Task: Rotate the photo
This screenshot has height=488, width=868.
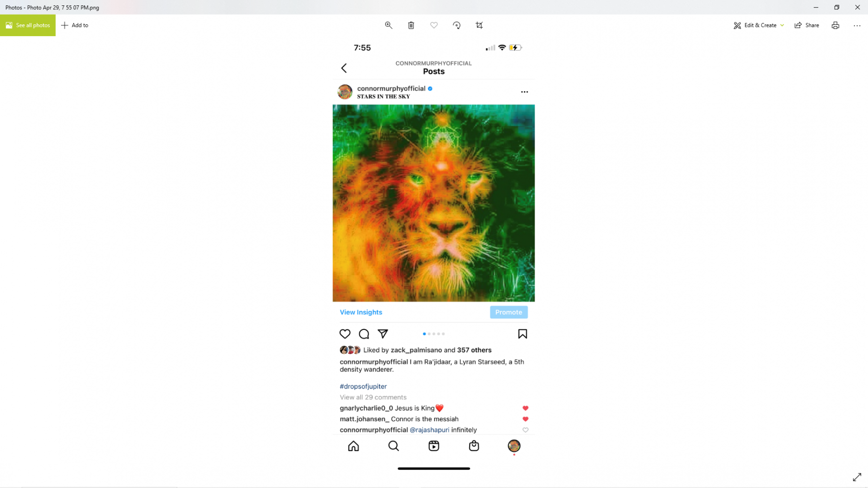Action: 456,25
